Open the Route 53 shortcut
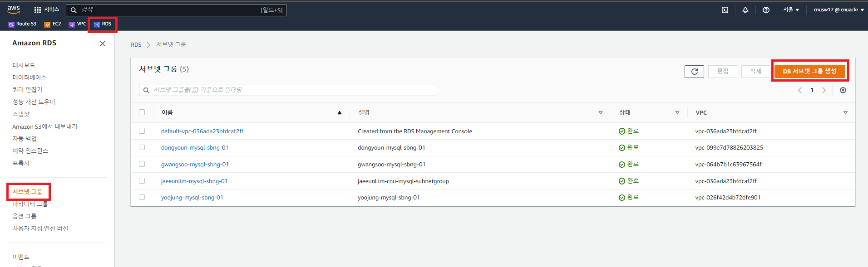The height and width of the screenshot is (267, 868). point(22,24)
